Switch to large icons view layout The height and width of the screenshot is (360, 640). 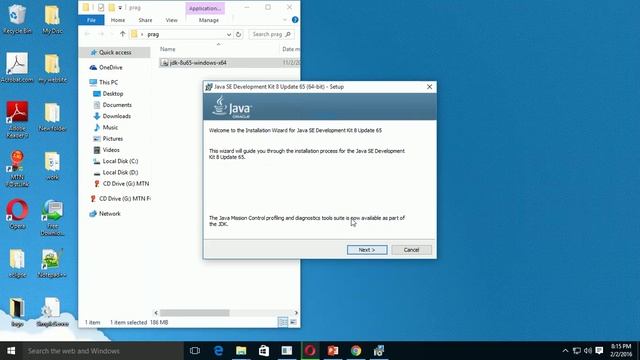(293, 322)
